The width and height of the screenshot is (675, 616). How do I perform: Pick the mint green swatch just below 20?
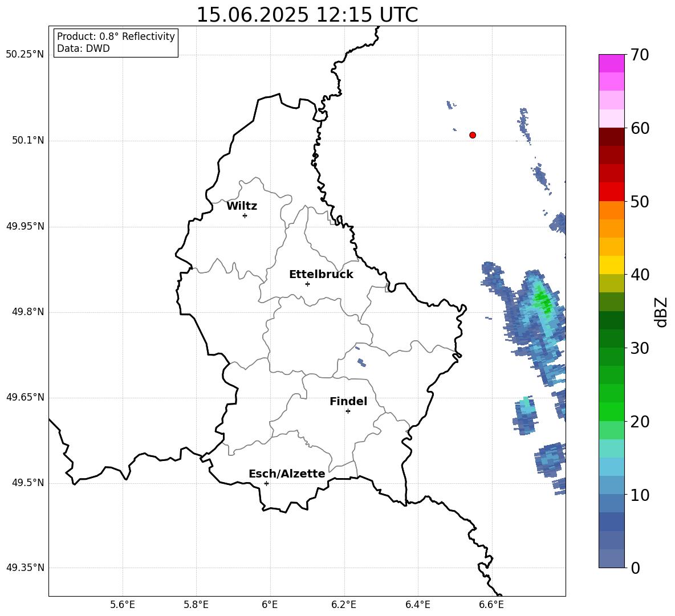coord(612,430)
